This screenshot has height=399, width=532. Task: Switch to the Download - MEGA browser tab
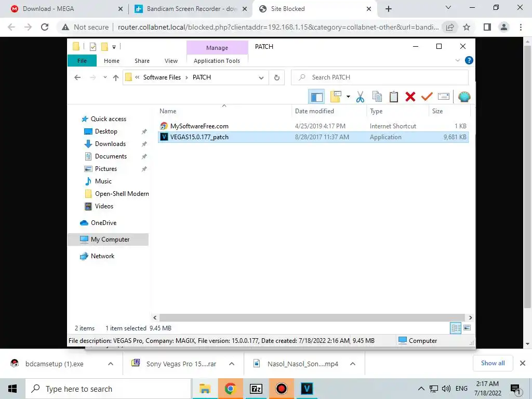pos(65,9)
